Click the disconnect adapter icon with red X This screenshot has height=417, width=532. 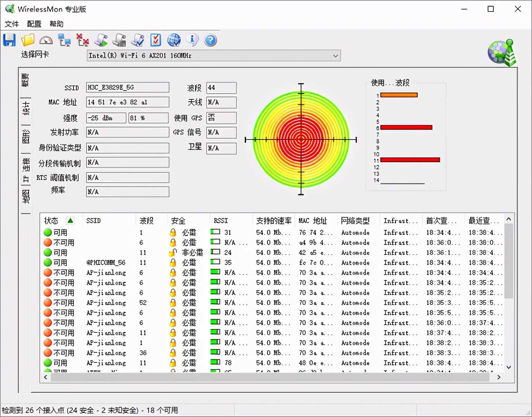82,40
